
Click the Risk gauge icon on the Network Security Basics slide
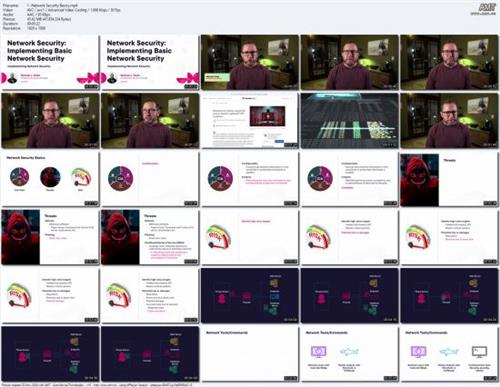(81, 177)
